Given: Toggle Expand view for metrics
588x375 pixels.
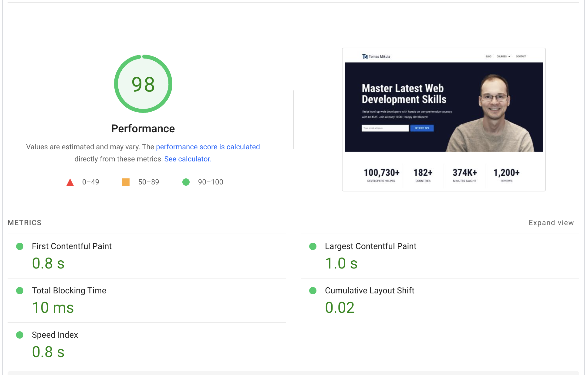Looking at the screenshot, I should tap(551, 223).
